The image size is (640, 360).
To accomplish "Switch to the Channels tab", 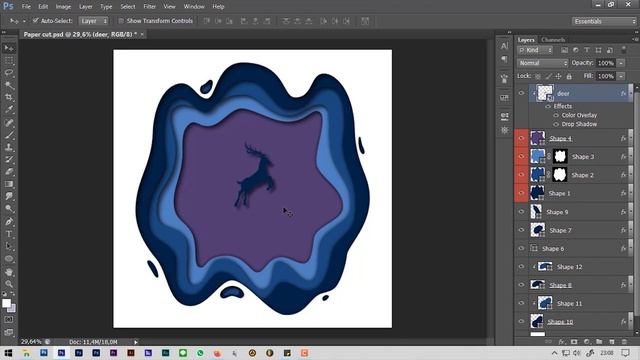I will (553, 40).
